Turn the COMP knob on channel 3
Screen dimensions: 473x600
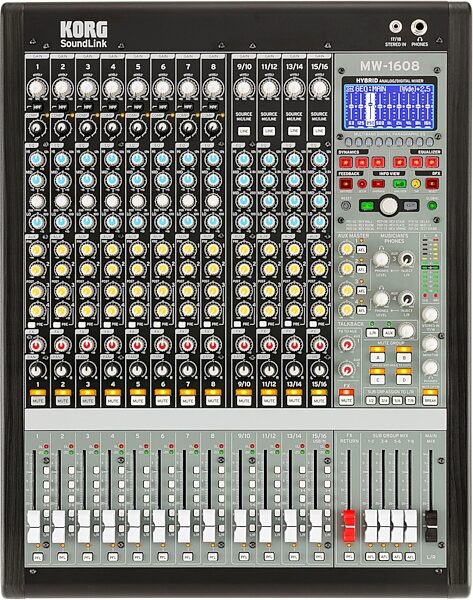click(87, 128)
